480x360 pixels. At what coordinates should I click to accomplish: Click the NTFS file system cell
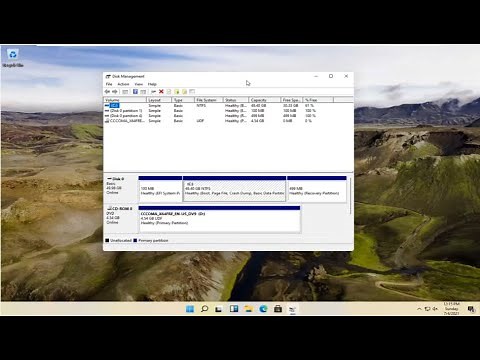[201, 105]
